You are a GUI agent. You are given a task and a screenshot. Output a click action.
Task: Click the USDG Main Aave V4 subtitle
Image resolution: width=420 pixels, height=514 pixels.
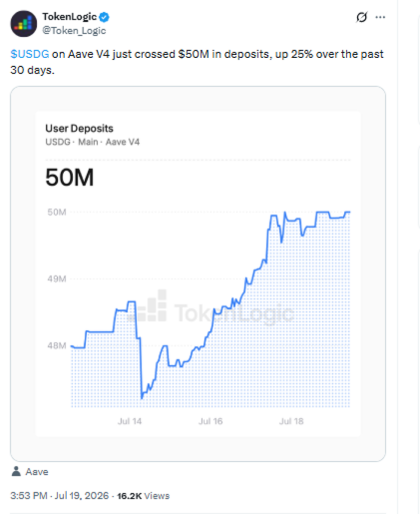[92, 142]
